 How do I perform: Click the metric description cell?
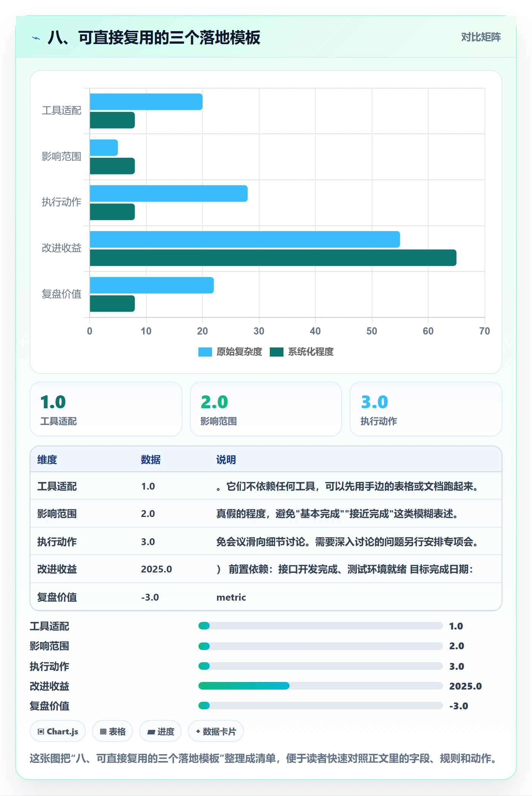tap(231, 597)
